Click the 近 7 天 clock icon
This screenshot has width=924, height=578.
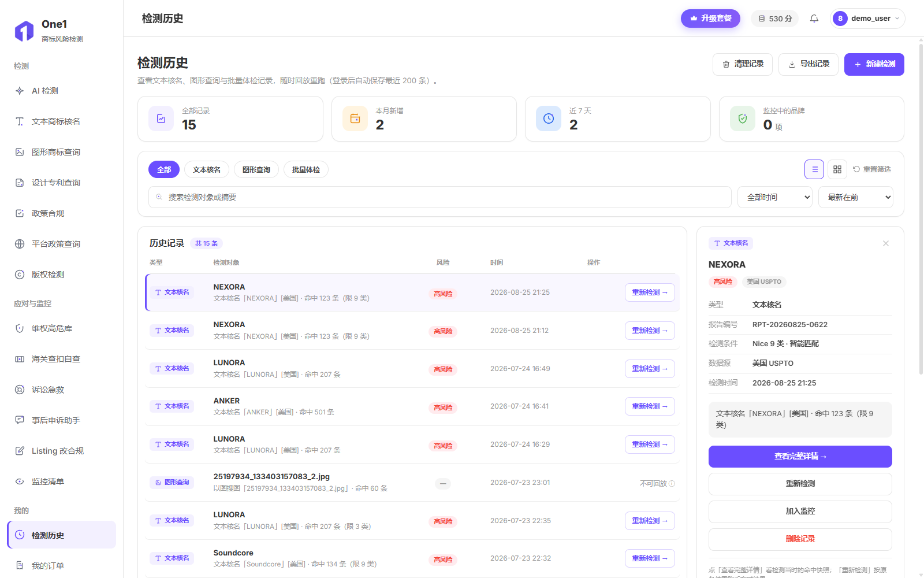(549, 118)
